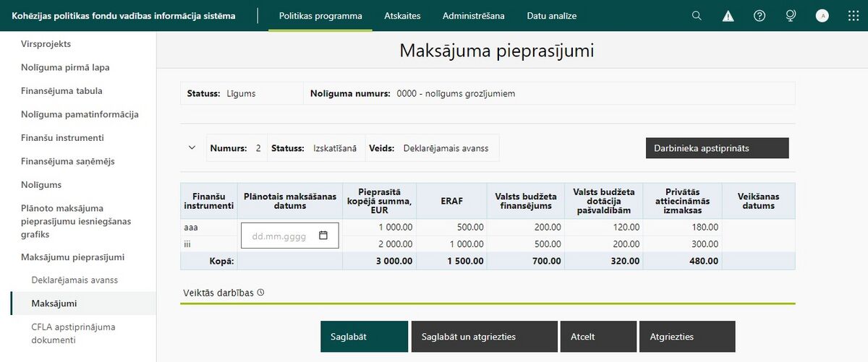868x362 pixels.
Task: Click the search magnifier icon
Action: tap(697, 15)
